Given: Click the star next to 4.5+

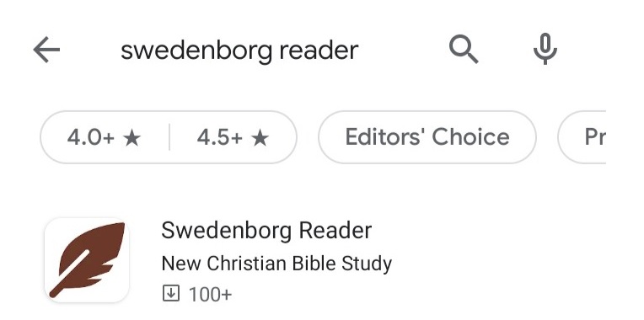Looking at the screenshot, I should click(x=260, y=138).
